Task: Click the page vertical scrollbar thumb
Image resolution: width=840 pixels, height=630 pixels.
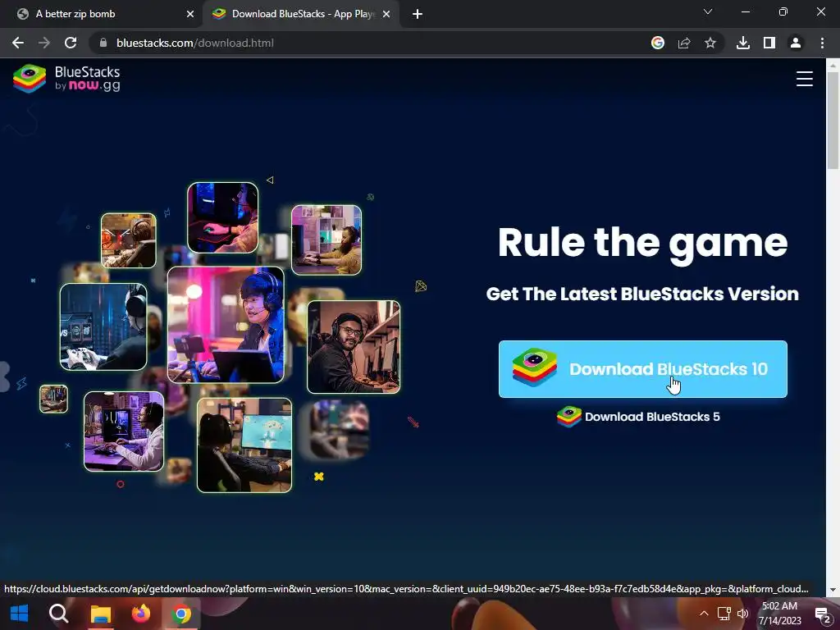Action: pyautogui.click(x=833, y=121)
